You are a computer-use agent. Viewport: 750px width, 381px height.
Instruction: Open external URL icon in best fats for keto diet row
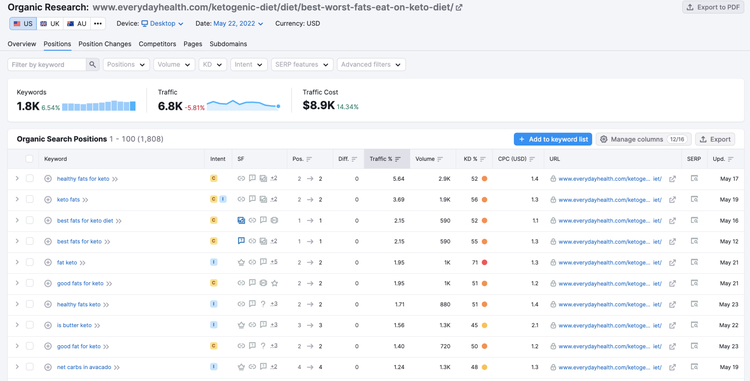(672, 221)
